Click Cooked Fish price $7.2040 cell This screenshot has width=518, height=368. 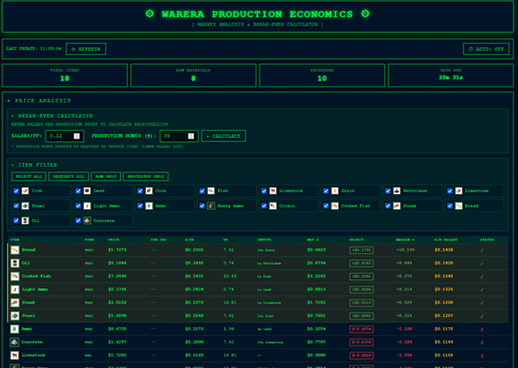point(117,276)
